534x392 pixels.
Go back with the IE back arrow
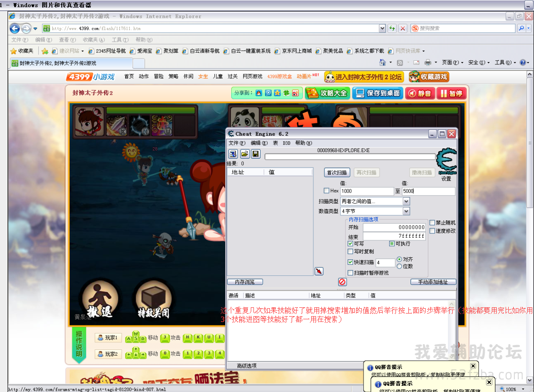[15, 28]
